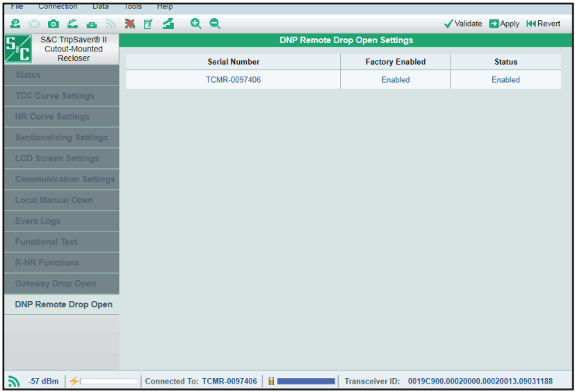This screenshot has height=392, width=575.
Task: Open the Data menu
Action: (101, 6)
